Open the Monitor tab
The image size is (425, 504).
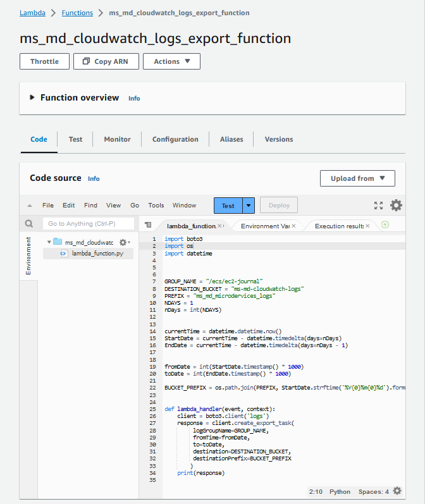(x=118, y=139)
